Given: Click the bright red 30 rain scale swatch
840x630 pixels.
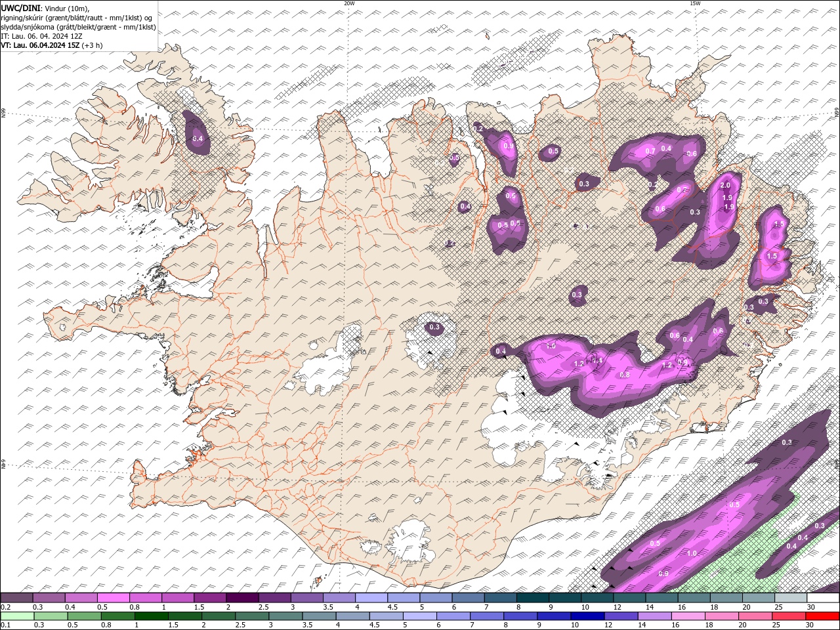Looking at the screenshot, I should (822, 616).
